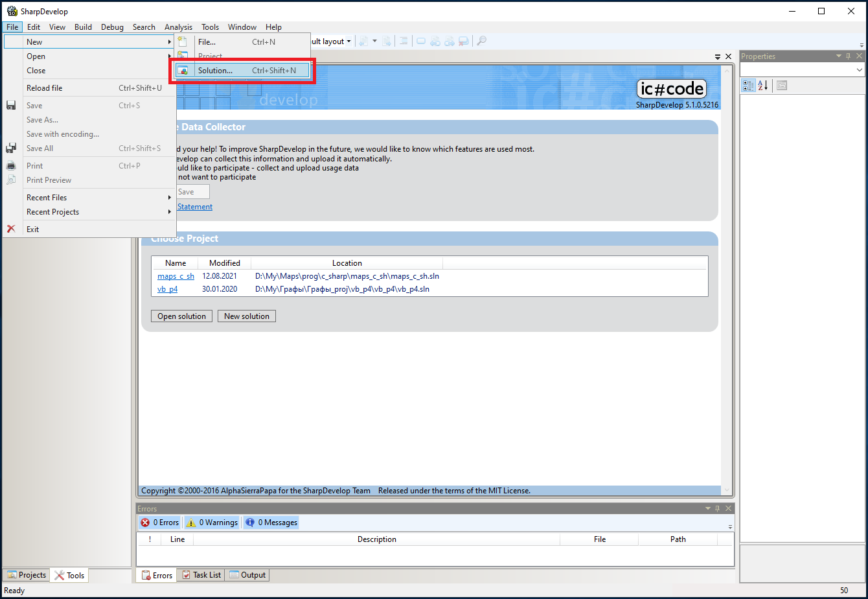Open the Debug menu

[112, 27]
